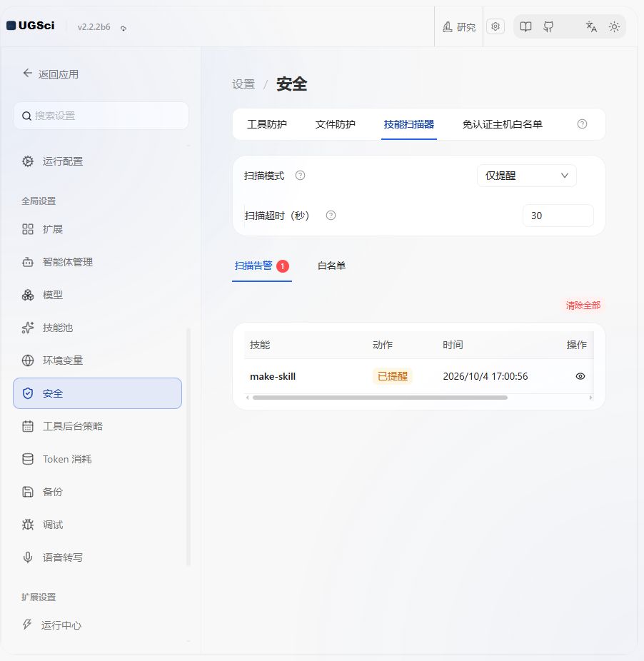Viewport: 644px width, 661px height.
Task: Click help icon next to 扫描模式
Action: 300,176
